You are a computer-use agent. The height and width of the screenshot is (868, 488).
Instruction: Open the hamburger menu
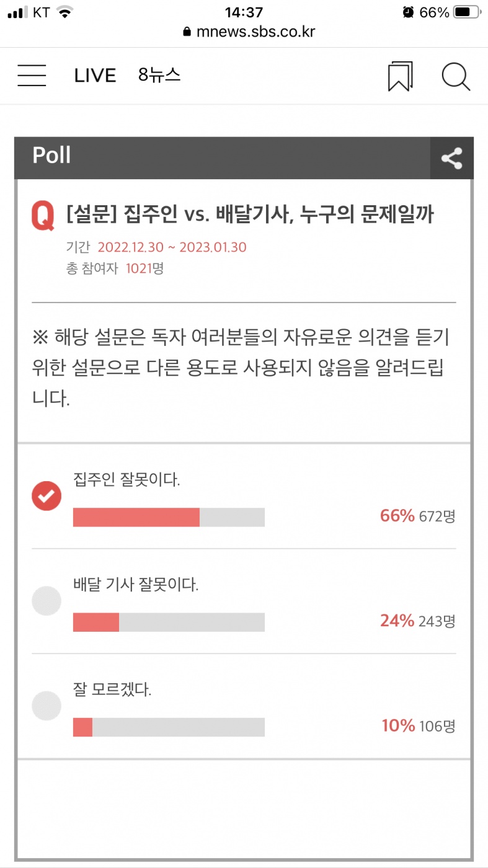pos(32,76)
